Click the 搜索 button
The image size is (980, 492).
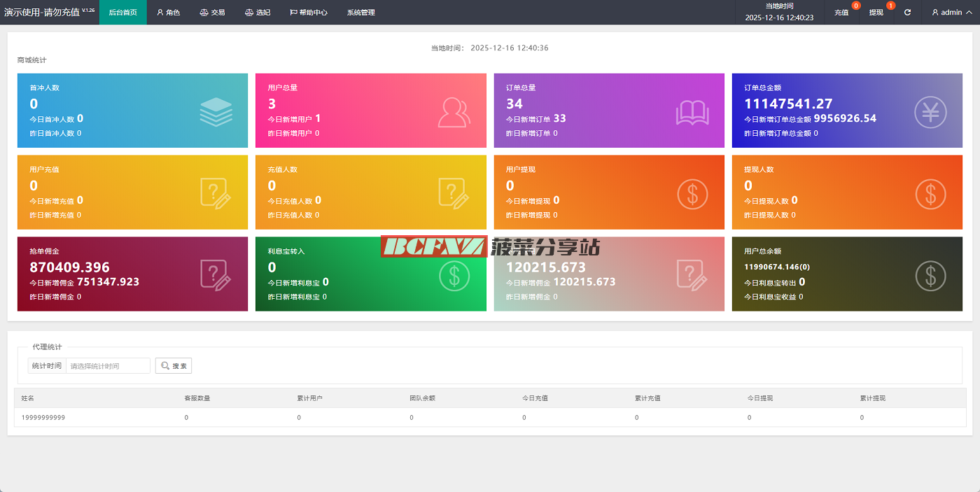(174, 366)
